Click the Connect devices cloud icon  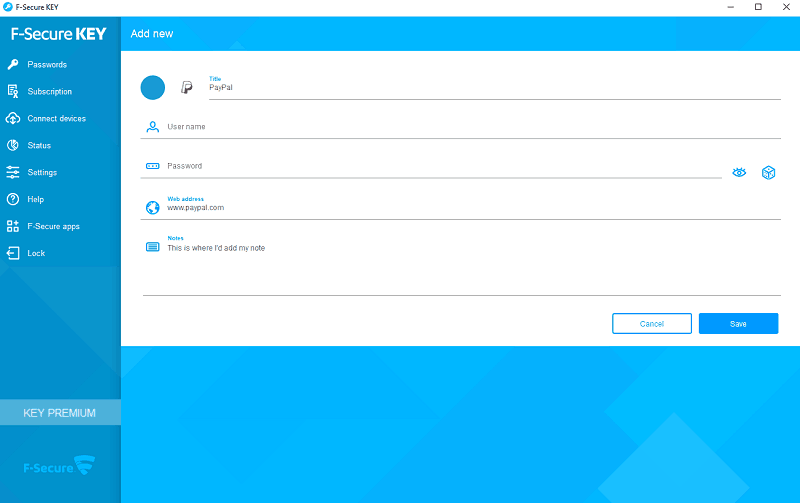coord(13,118)
